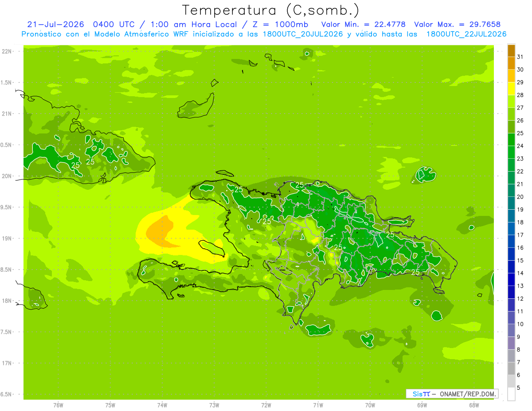Click the legend value 26

(520, 120)
